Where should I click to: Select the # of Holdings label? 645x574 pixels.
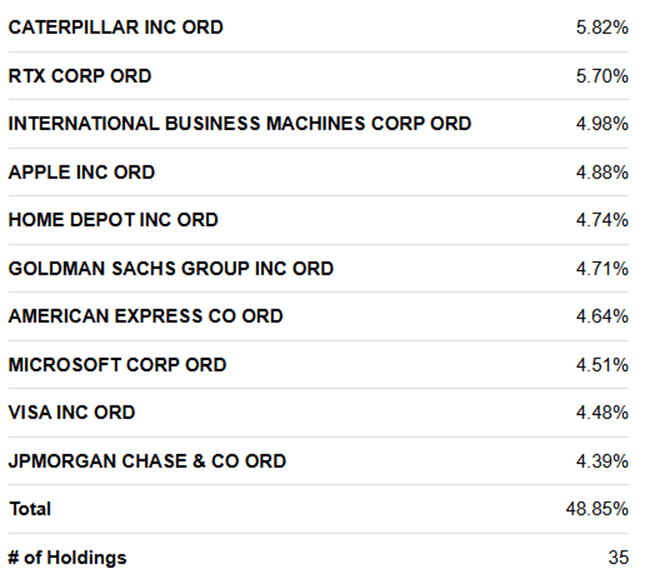[67, 557]
